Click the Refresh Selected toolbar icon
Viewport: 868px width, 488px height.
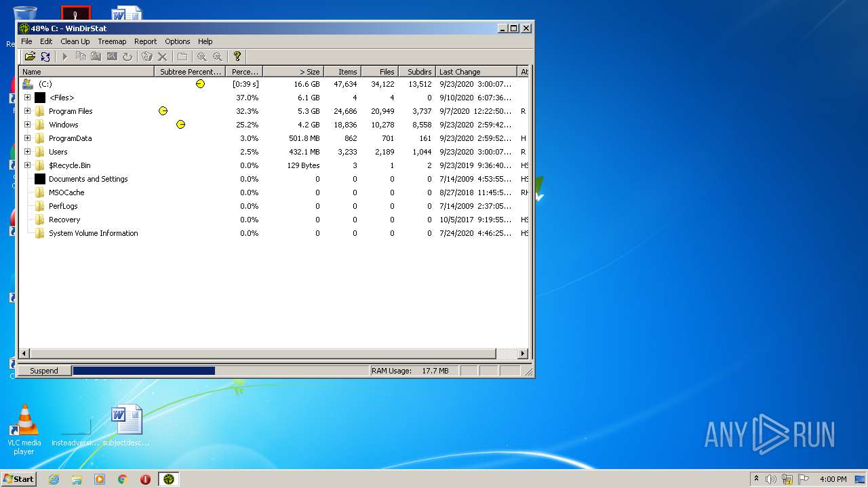[127, 56]
